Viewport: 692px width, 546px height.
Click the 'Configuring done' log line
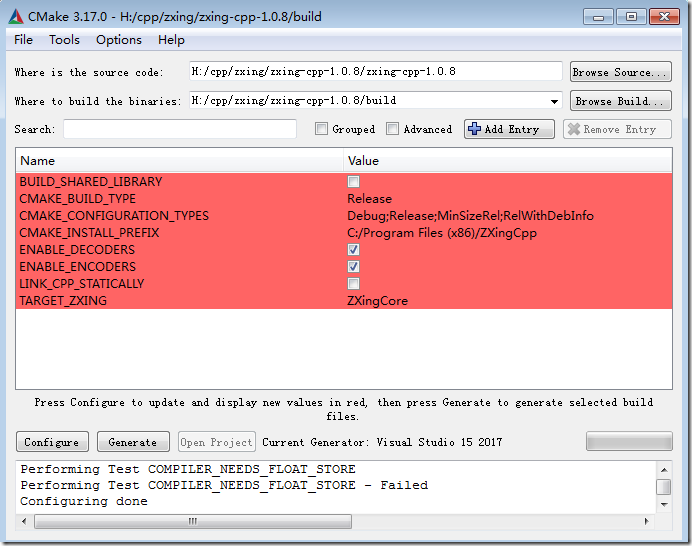coord(84,502)
